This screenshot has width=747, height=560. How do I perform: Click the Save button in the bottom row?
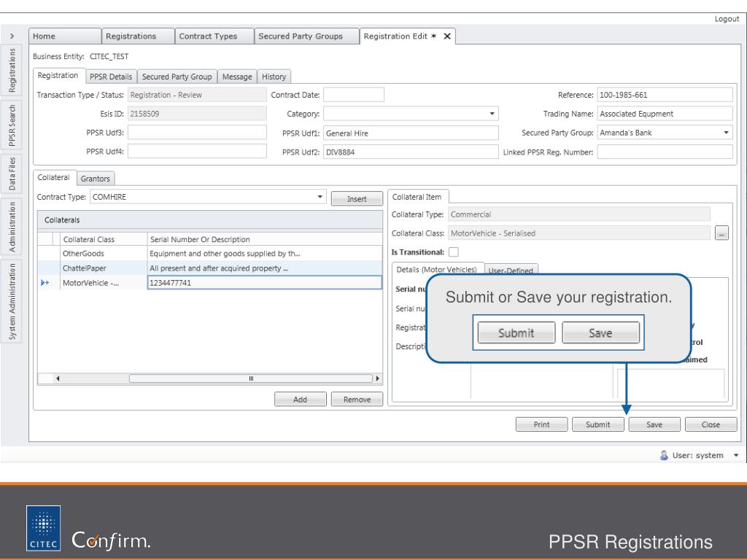click(654, 424)
